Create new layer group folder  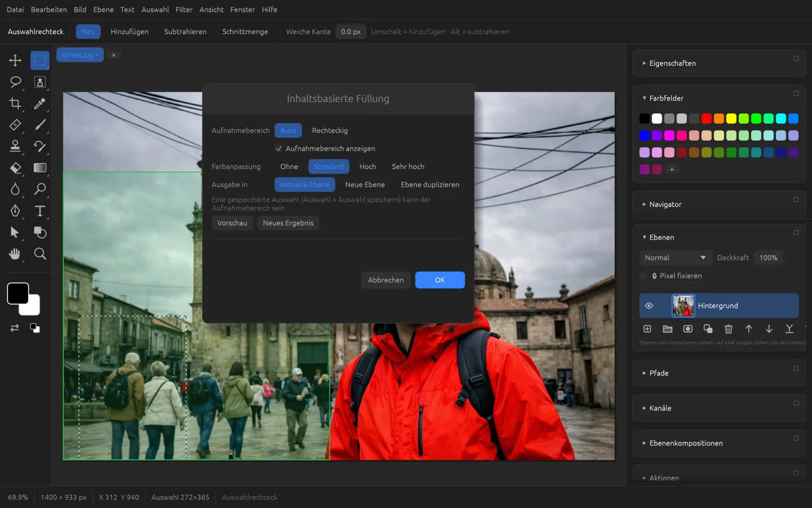667,329
